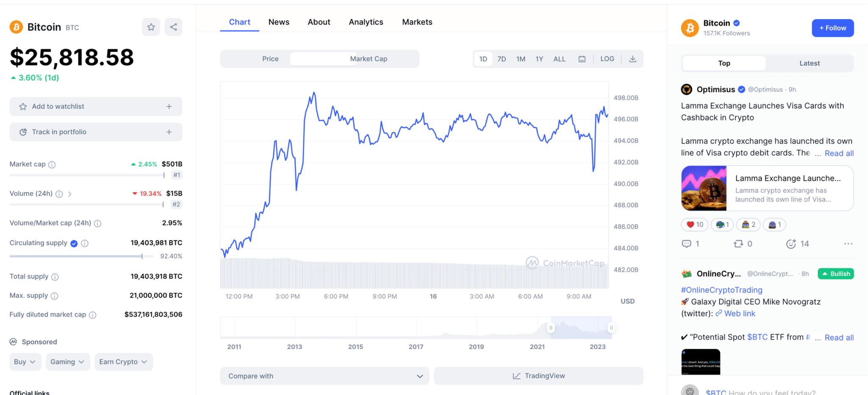Switch the chart to Market Cap view

(368, 59)
